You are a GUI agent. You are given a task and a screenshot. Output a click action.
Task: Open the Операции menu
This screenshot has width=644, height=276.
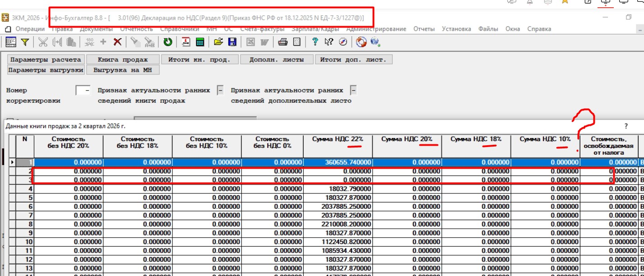pos(30,29)
